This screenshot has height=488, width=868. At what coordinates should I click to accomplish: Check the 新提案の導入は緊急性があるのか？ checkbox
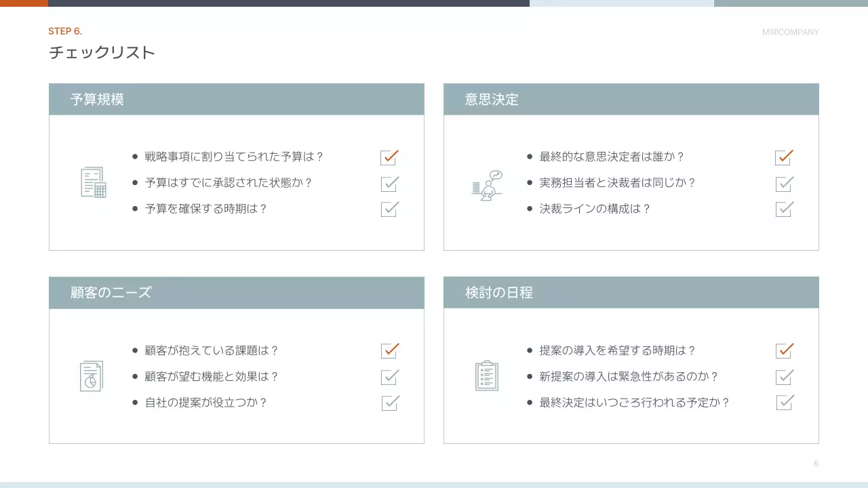coord(783,377)
